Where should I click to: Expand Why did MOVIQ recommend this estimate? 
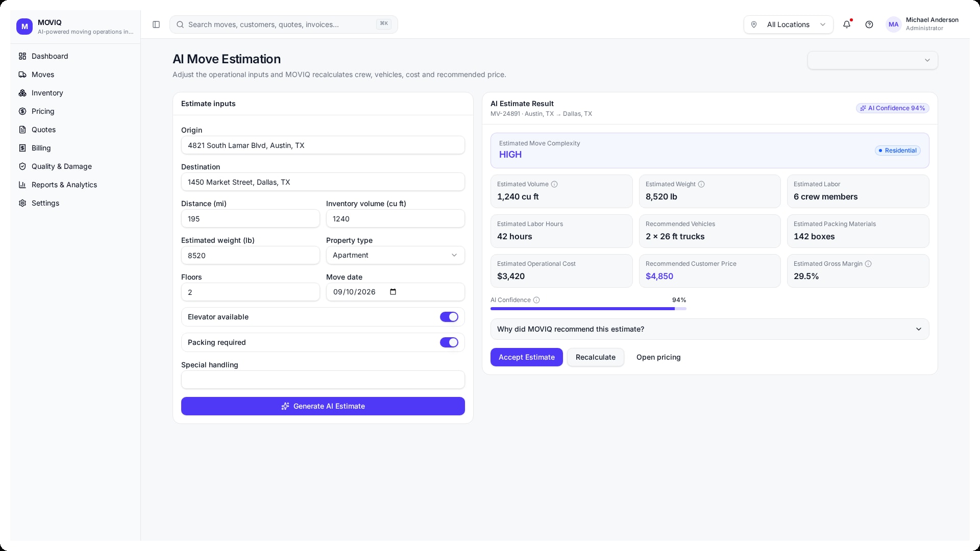[x=710, y=329]
